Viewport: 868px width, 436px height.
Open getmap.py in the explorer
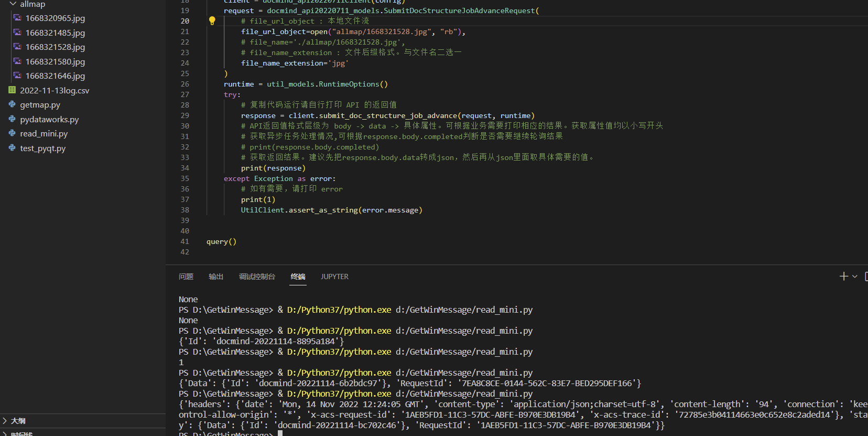40,105
